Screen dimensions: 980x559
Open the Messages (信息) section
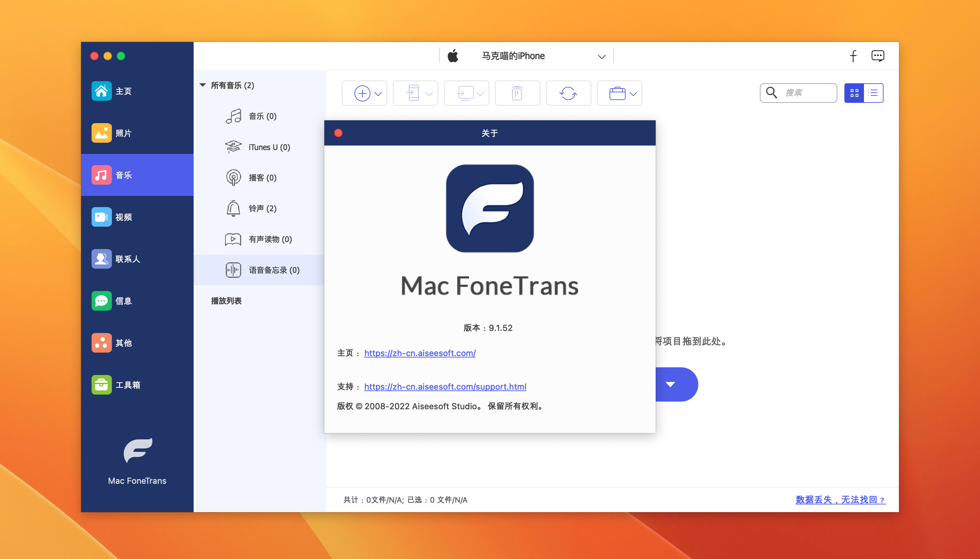(137, 300)
